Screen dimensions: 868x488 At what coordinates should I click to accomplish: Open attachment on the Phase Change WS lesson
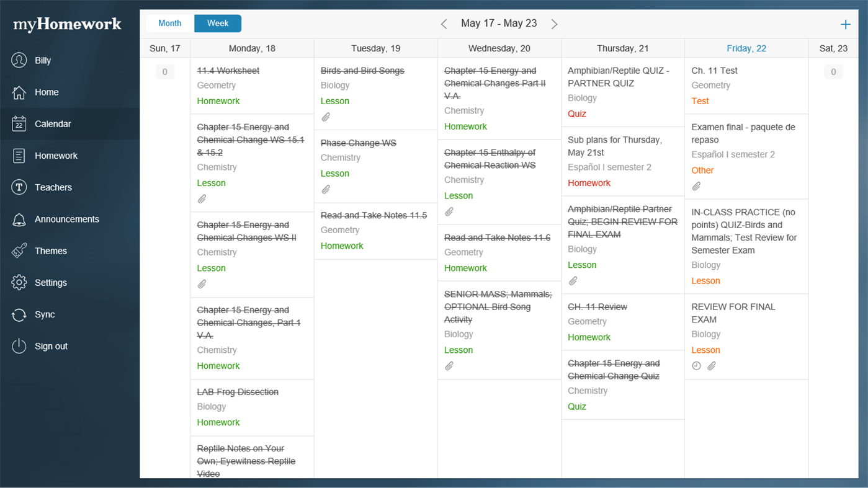pyautogui.click(x=326, y=189)
